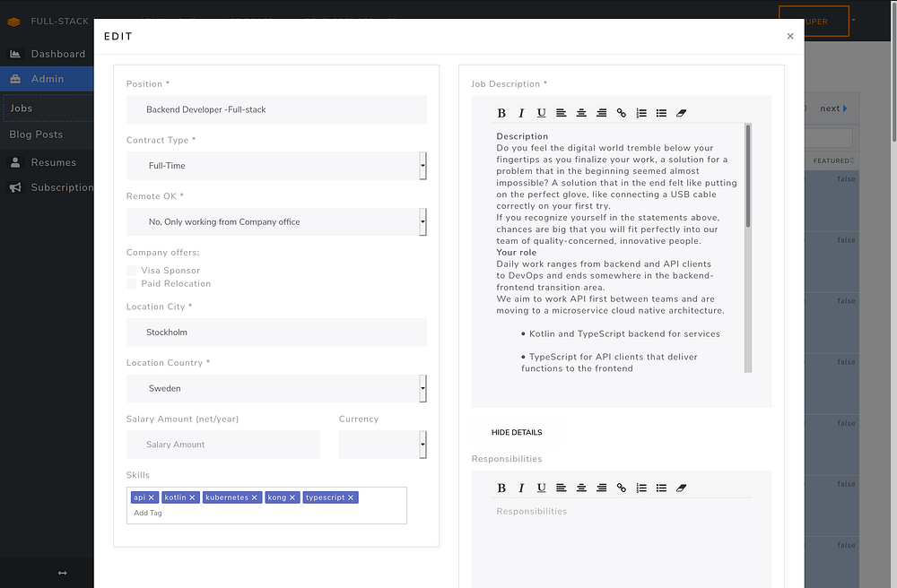Open Admin section in the sidebar
Image resolution: width=897 pixels, height=588 pixels.
(x=47, y=79)
